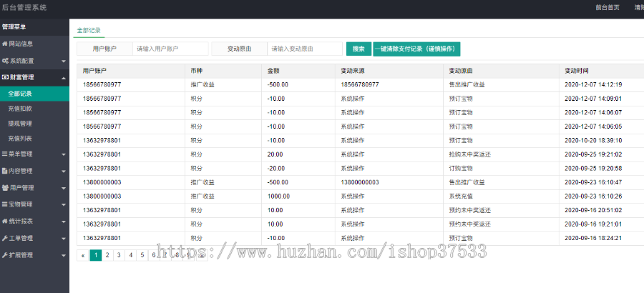The image size is (644, 293).
Task: Click the list icon beside 菜单管理
Action: 5,154
